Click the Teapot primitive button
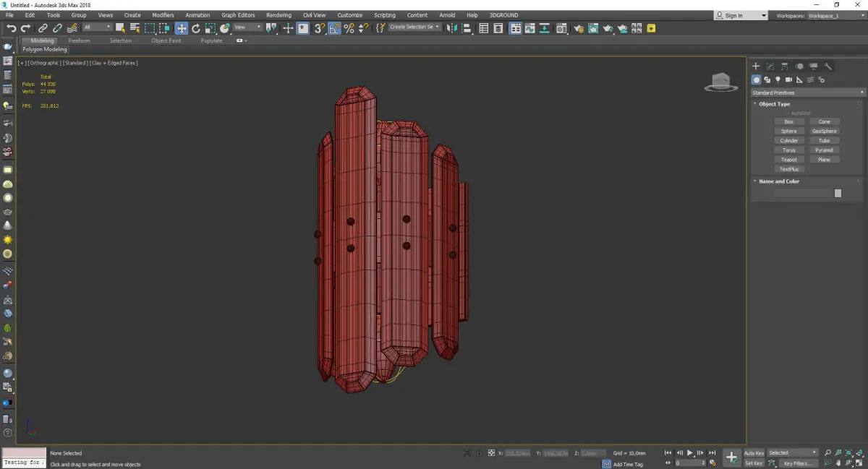Viewport: 868px width, 469px height. click(788, 160)
